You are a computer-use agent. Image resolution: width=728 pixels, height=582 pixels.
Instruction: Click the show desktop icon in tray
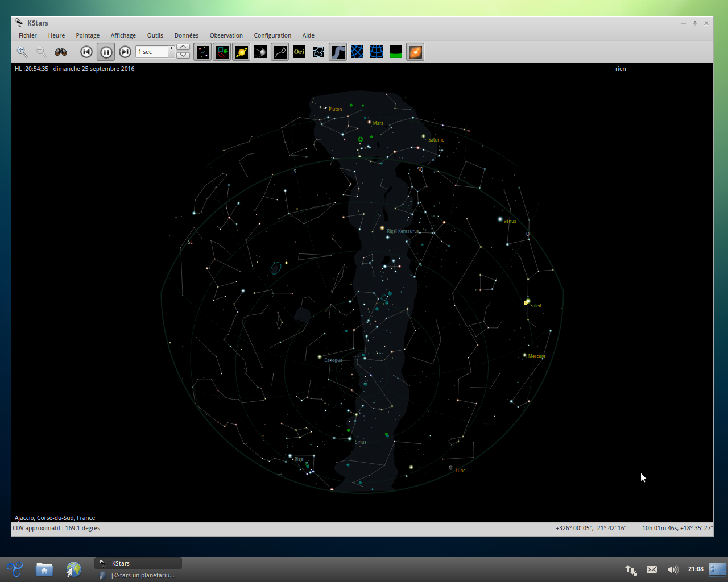718,569
